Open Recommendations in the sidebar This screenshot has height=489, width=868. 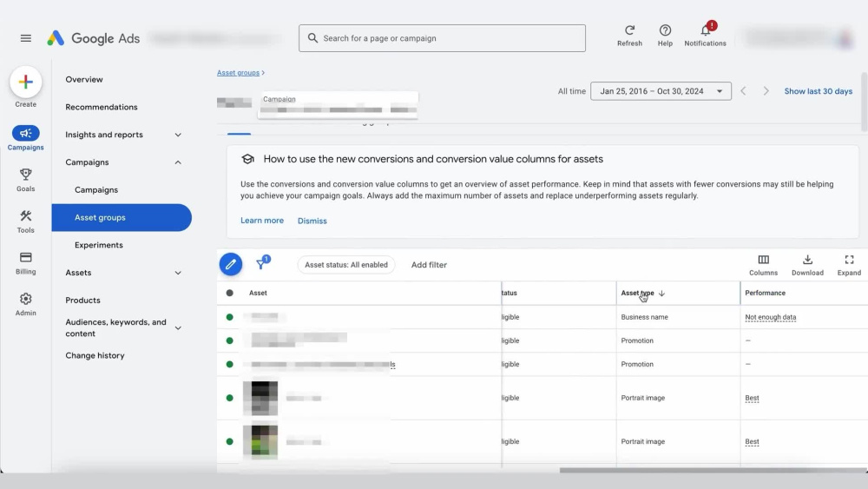tap(102, 107)
